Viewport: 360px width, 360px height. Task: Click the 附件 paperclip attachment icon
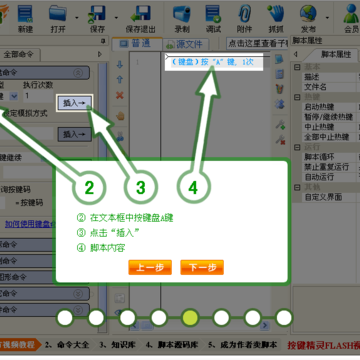pyautogui.click(x=244, y=14)
